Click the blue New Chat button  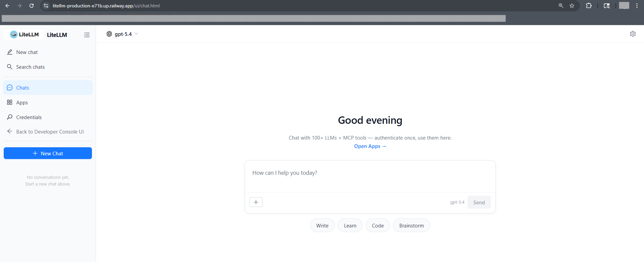click(x=48, y=153)
